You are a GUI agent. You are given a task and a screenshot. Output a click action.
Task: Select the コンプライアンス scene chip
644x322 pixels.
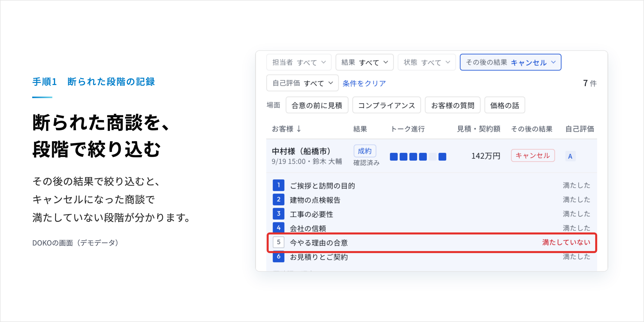pyautogui.click(x=386, y=105)
